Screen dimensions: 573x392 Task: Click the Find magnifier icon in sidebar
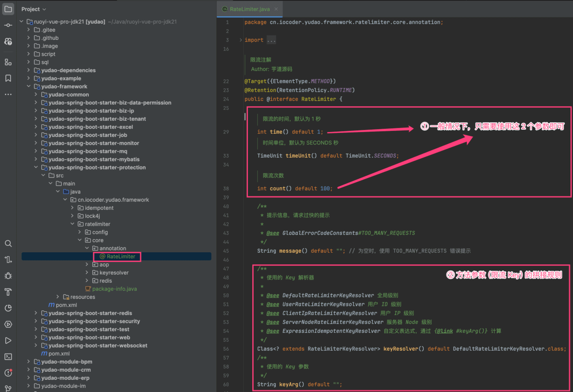(8, 243)
